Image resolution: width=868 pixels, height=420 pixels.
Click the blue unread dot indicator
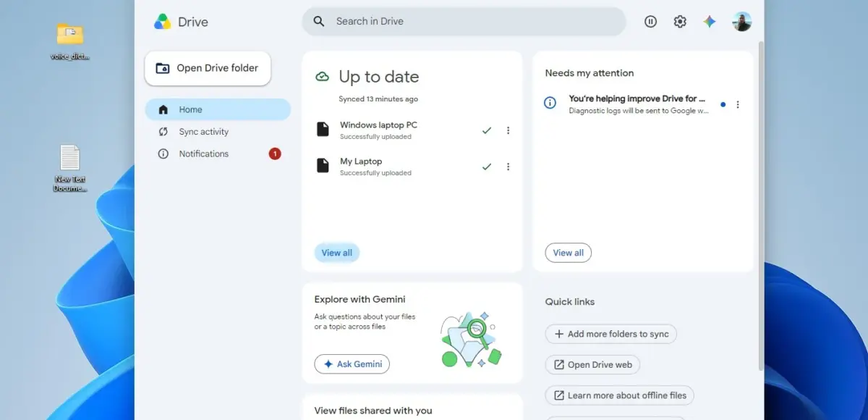tap(723, 104)
